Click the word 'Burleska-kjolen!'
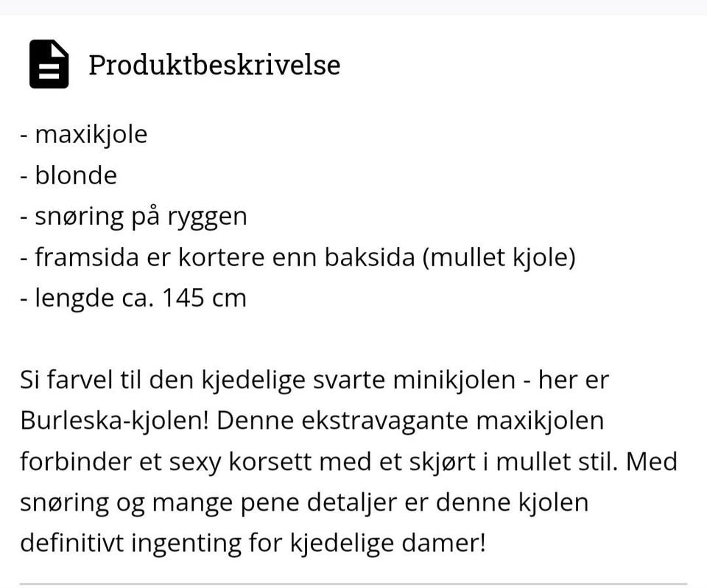The image size is (707, 588). click(115, 421)
